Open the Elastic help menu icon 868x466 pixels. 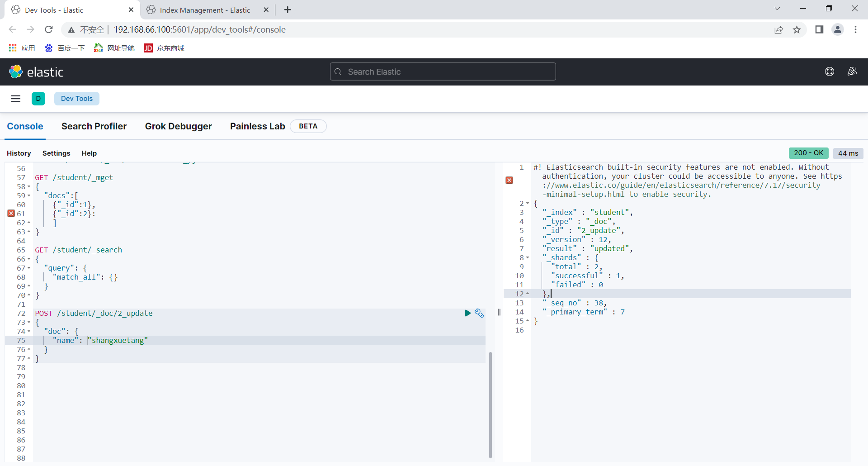tap(830, 71)
